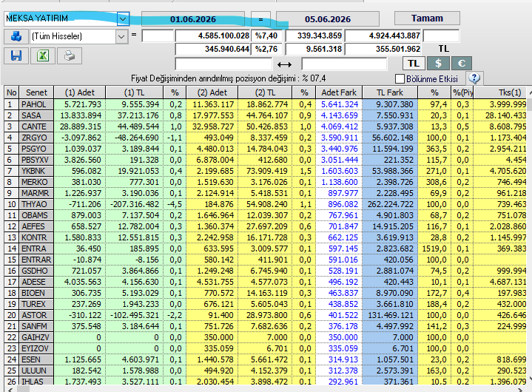This screenshot has width=532, height=392.
Task: Select the ULUUN row symbol cell
Action: pos(36,371)
